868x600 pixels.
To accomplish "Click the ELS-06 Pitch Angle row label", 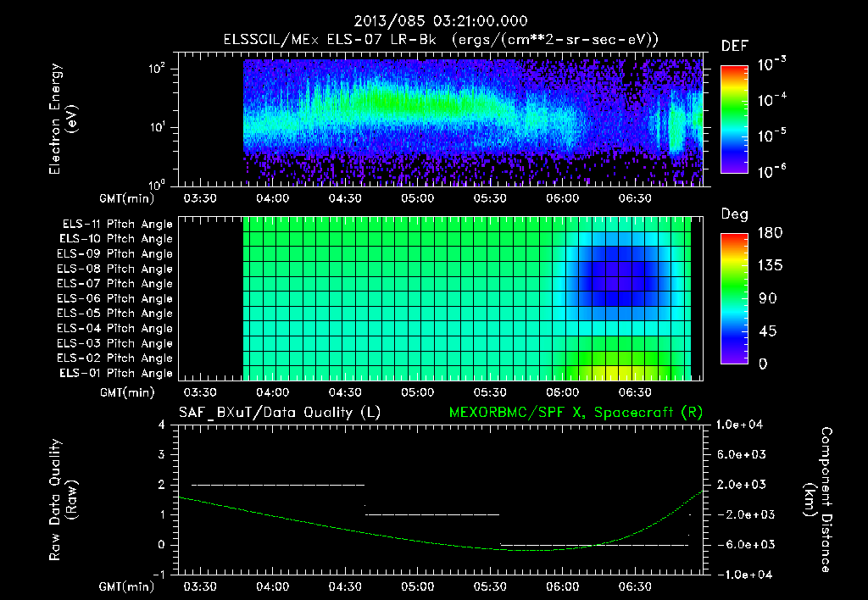I will click(x=115, y=298).
